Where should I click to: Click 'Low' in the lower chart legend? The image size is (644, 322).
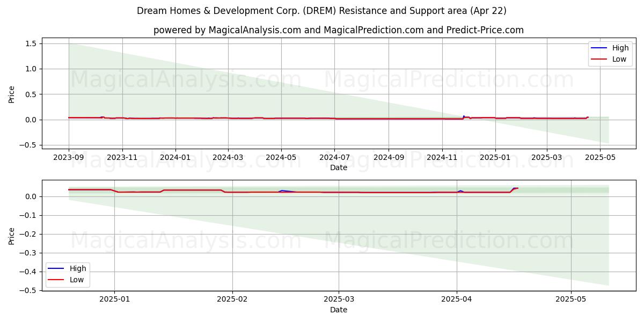point(76,280)
